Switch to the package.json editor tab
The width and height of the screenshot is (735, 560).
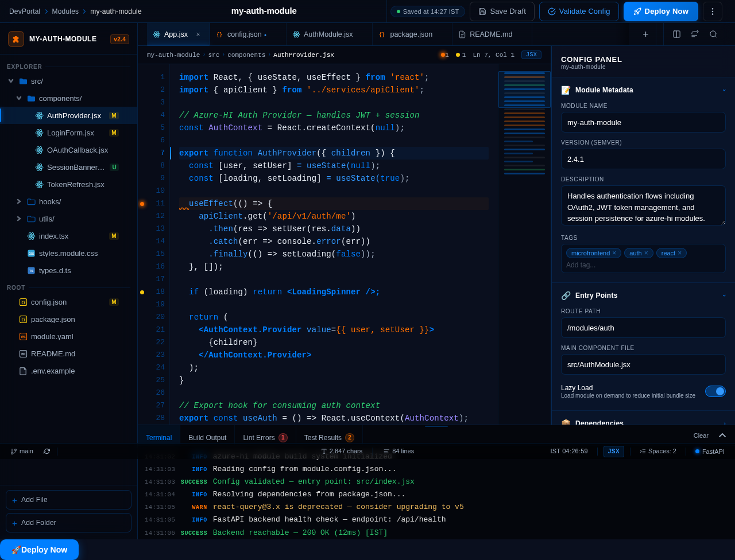coord(412,34)
